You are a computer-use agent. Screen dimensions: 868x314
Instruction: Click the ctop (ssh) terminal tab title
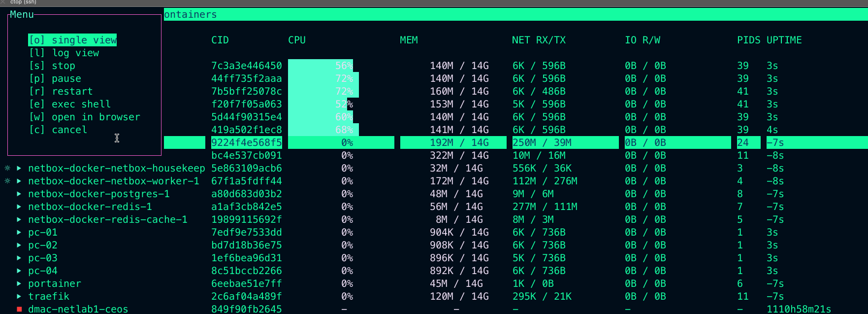[x=23, y=2]
